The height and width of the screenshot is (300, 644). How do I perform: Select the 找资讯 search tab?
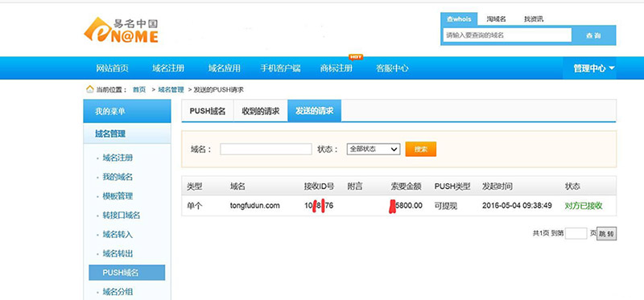click(534, 19)
